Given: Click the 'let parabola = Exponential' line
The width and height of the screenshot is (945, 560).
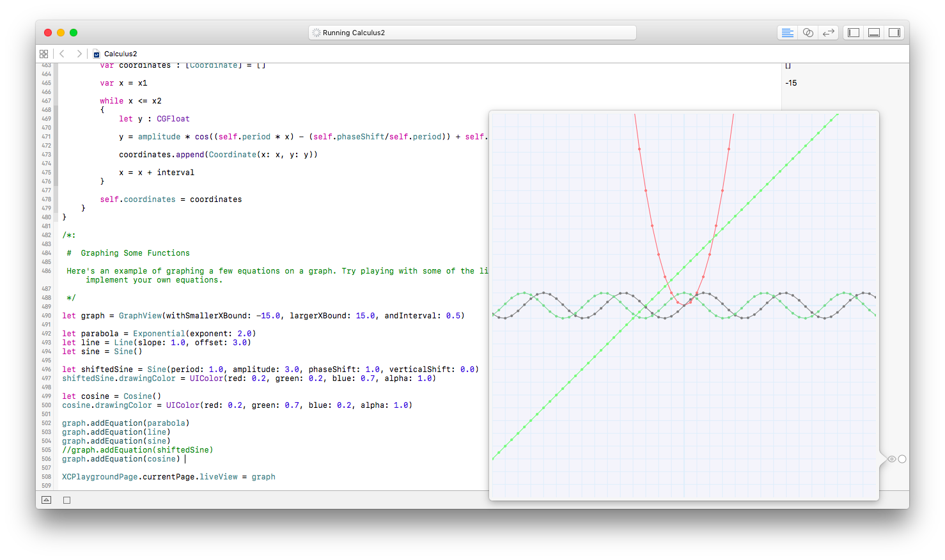Looking at the screenshot, I should [x=159, y=334].
